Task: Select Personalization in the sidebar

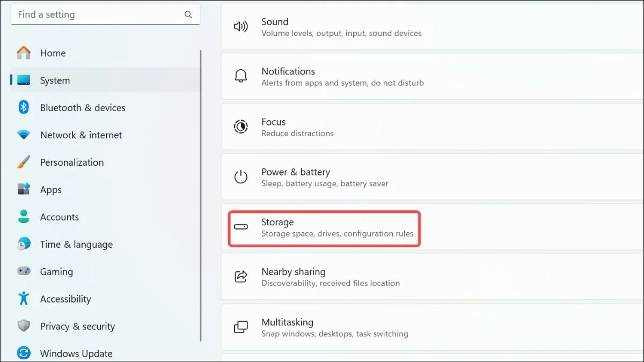Action: (x=72, y=162)
